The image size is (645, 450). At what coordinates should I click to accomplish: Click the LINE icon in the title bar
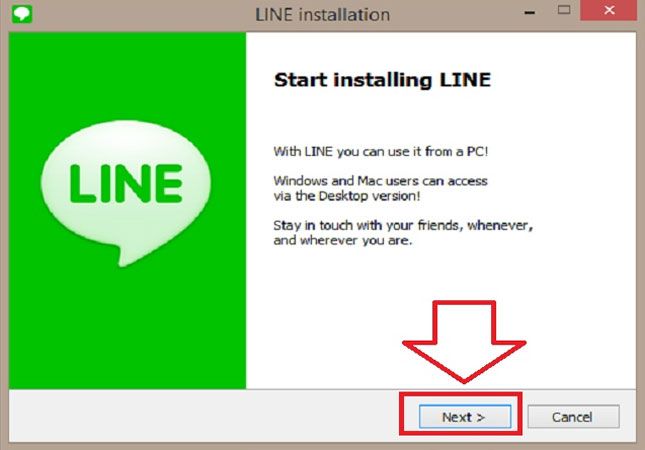tap(22, 14)
